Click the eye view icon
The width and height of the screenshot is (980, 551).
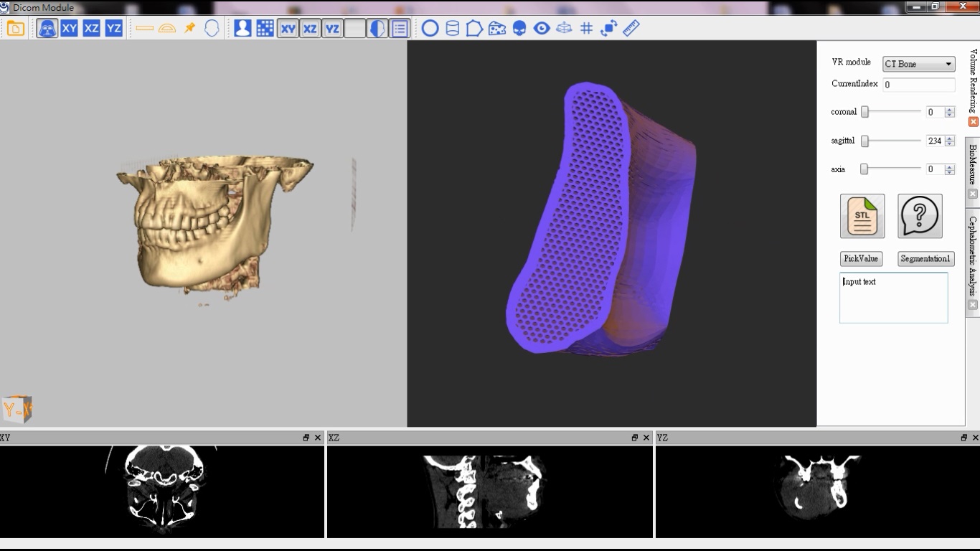coord(542,29)
